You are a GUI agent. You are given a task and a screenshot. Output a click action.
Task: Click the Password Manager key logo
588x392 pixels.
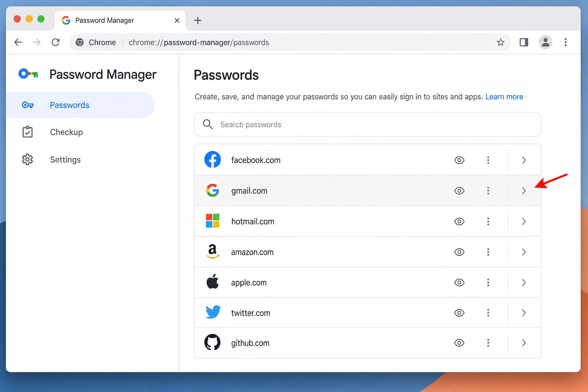28,73
